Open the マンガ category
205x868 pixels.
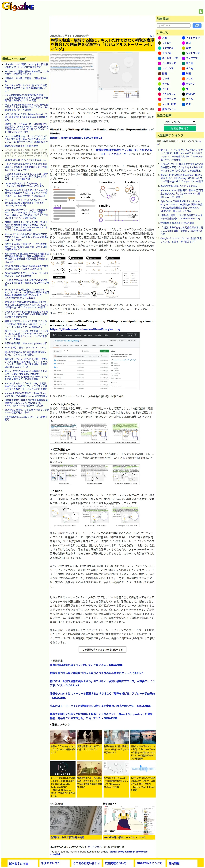(x=166, y=78)
